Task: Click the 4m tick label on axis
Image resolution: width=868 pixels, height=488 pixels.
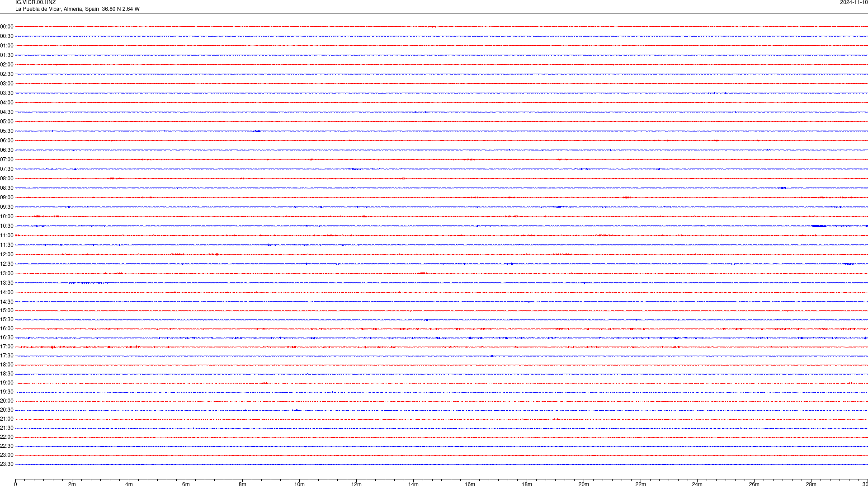Action: pos(129,484)
